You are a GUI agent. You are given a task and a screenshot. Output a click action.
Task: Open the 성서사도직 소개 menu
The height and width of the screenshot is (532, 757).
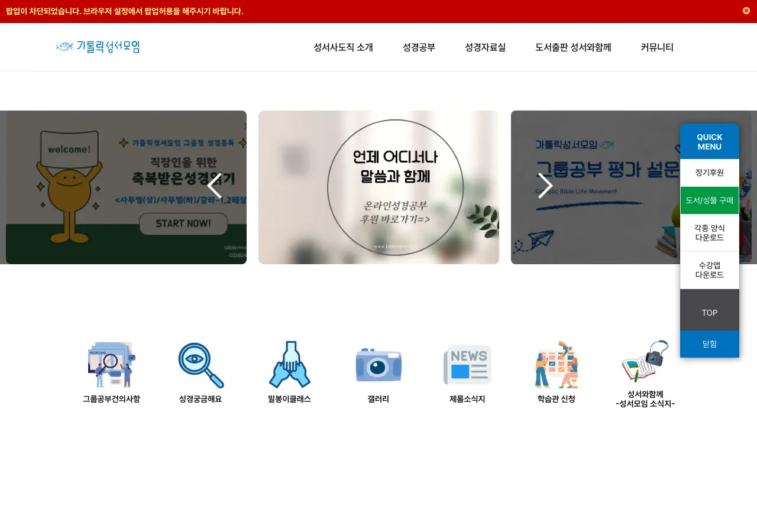coord(343,48)
